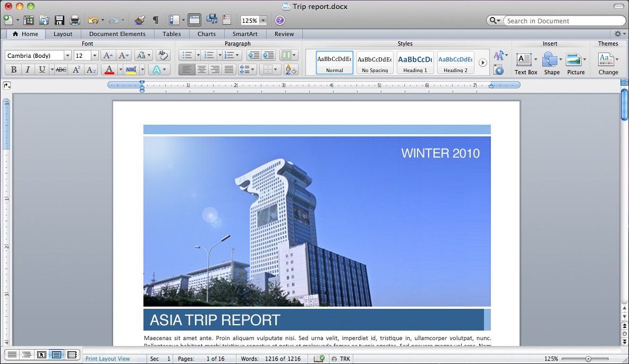Open the Cambria font name dropdown
This screenshot has width=629, height=364.
click(68, 55)
